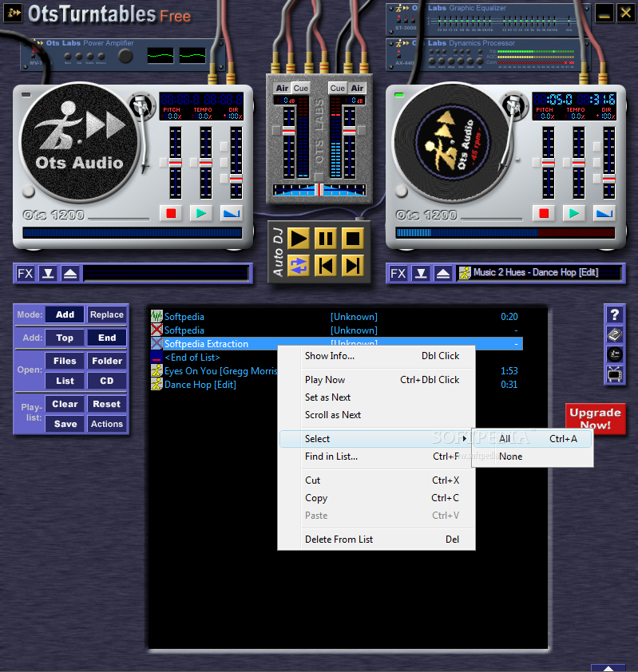This screenshot has height=672, width=638.
Task: Click the media library icon below help
Action: (x=615, y=334)
